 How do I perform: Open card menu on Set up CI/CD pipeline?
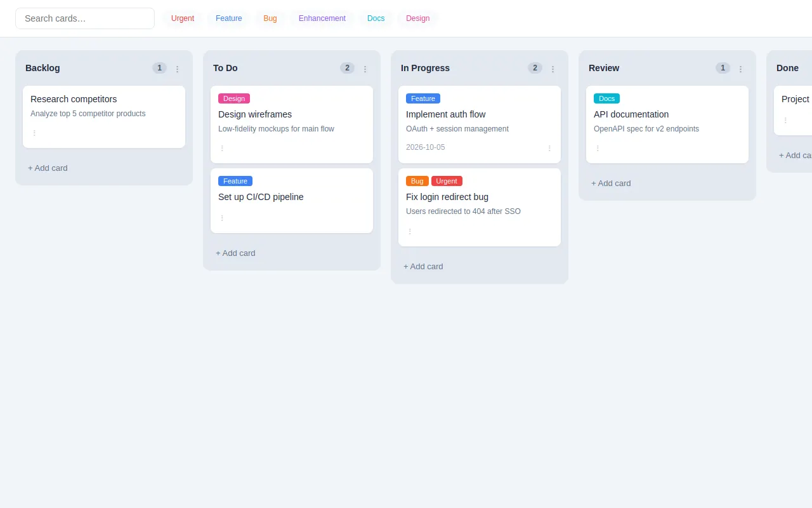pyautogui.click(x=222, y=218)
